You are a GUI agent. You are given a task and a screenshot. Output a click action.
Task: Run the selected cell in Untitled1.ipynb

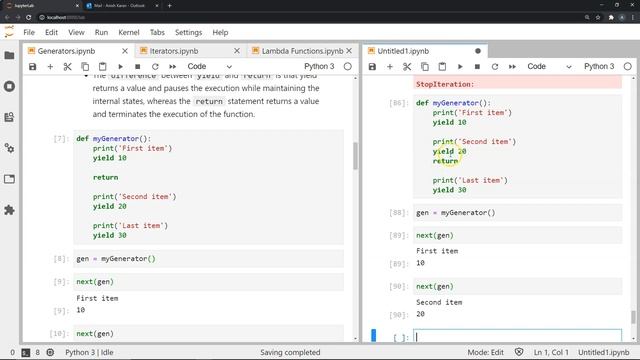(460, 67)
